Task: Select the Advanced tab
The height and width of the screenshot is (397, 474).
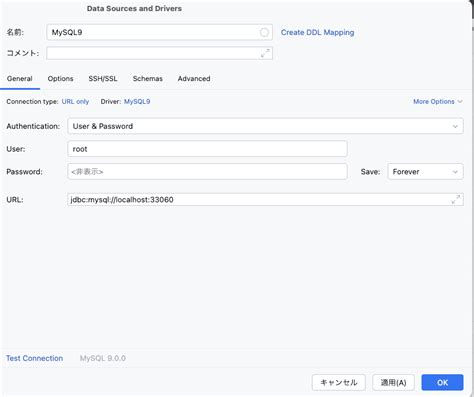Action: click(x=194, y=79)
